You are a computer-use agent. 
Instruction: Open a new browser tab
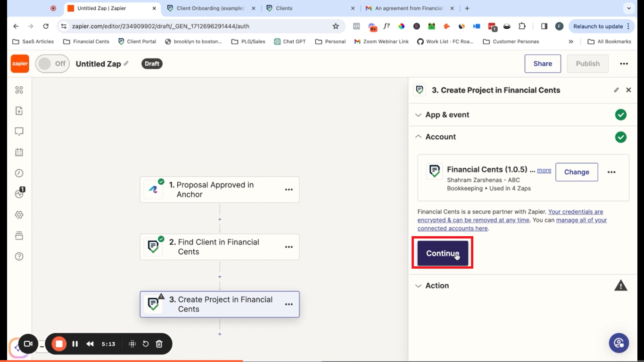pyautogui.click(x=467, y=8)
